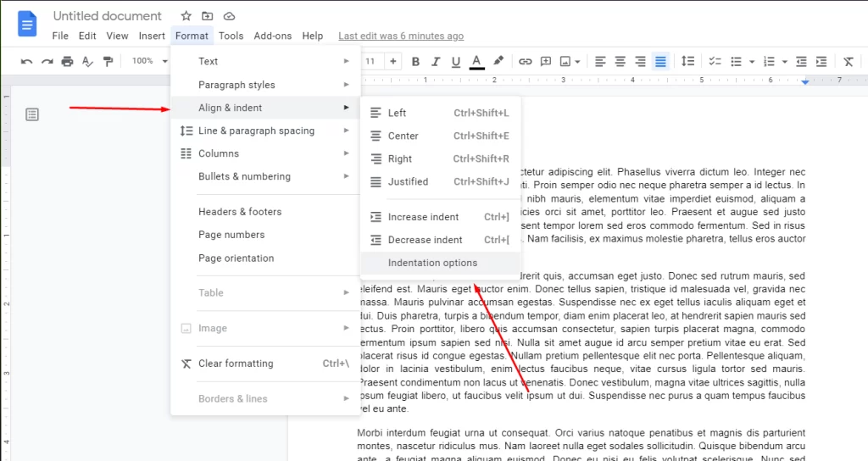Insert a link from the toolbar
The image size is (868, 461).
[525, 61]
